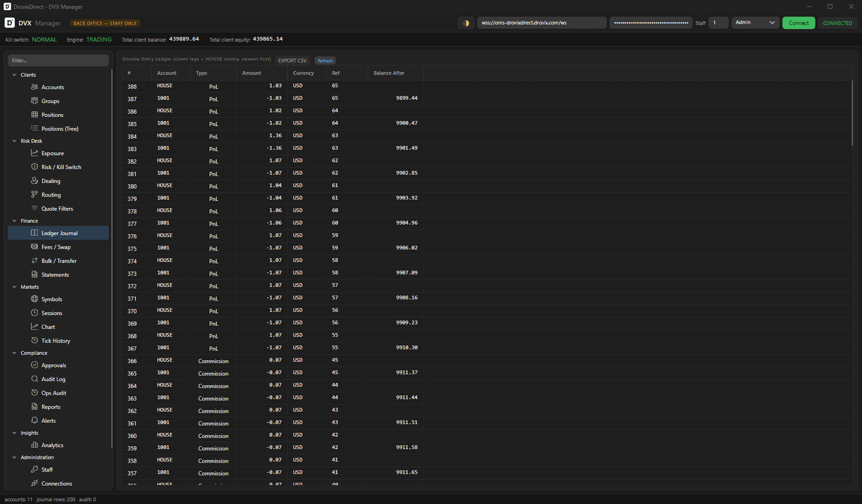Screen dimensions: 862x504
Task: Click the masked password field
Action: tap(651, 23)
